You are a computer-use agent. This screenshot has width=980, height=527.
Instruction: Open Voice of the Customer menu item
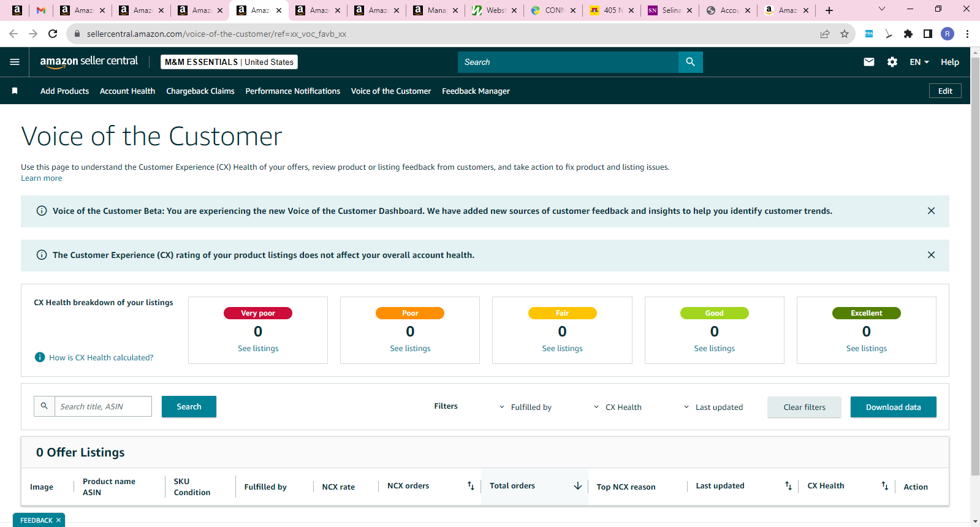391,91
